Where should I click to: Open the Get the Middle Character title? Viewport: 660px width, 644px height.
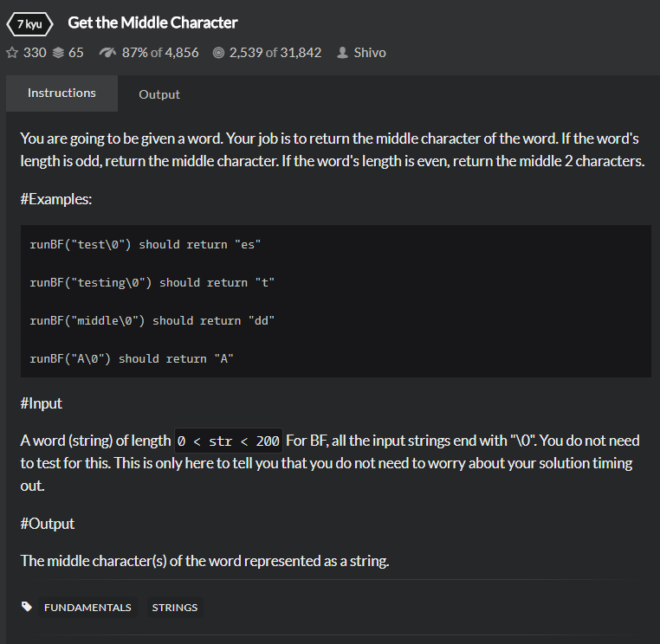tap(152, 23)
